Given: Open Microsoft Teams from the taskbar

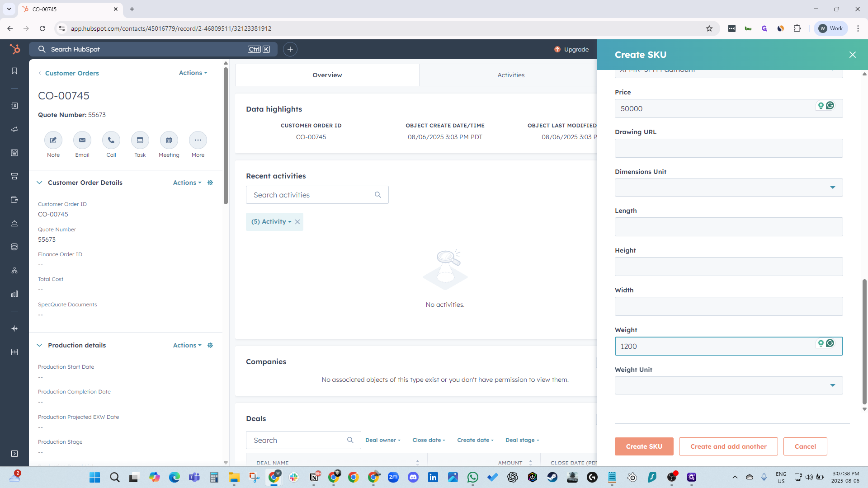Looking at the screenshot, I should point(194,477).
